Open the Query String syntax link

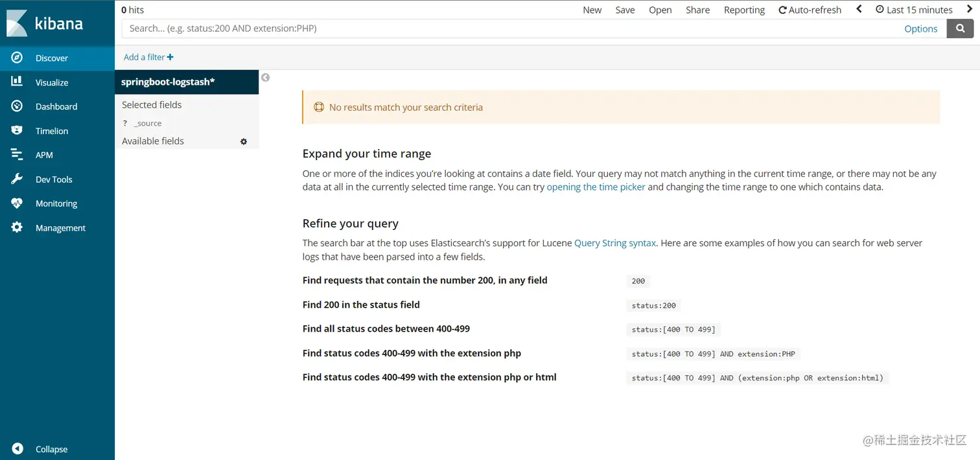click(x=615, y=243)
